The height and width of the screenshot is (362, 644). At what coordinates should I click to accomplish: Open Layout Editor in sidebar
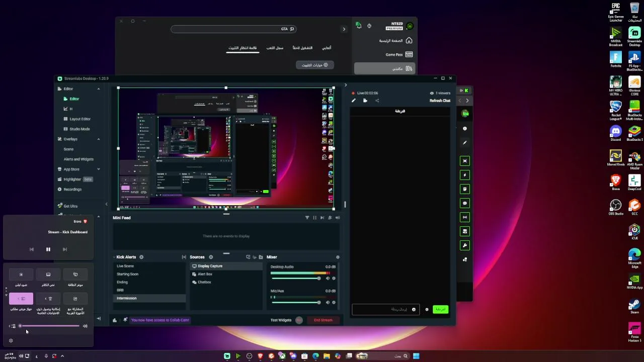(x=80, y=119)
